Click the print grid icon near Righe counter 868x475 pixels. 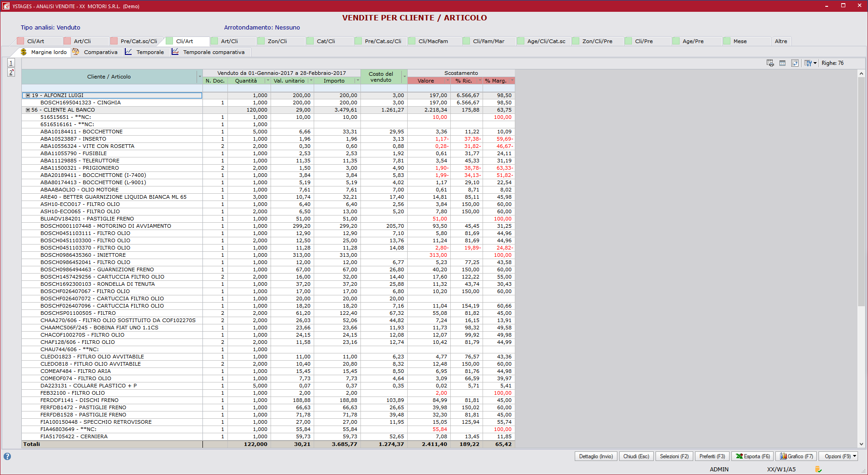pyautogui.click(x=770, y=63)
